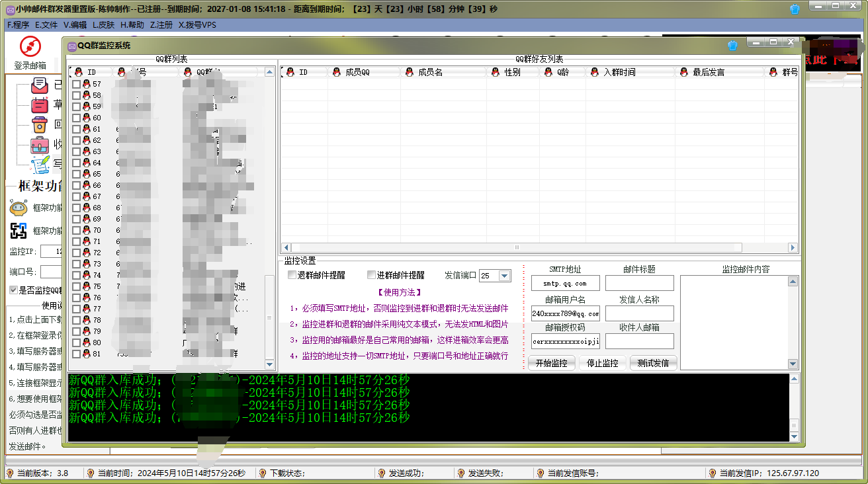This screenshot has width=868, height=484.
Task: Click the member list horizontal scrollbar right arrow
Action: coord(793,247)
